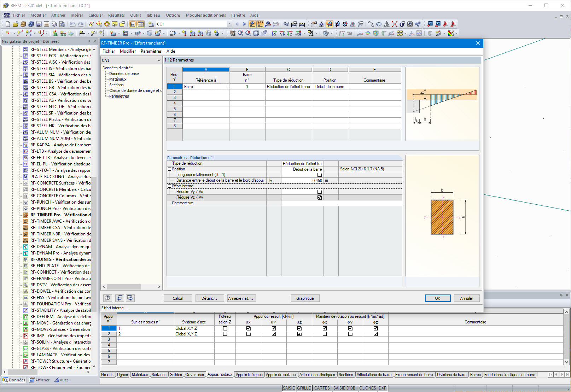
Task: Click the New file icon in main toolbar
Action: [7, 24]
